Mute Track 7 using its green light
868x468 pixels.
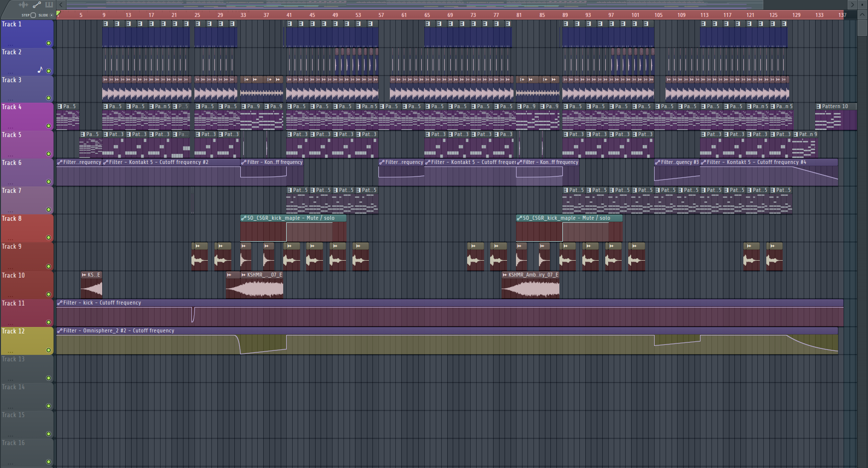[48, 209]
